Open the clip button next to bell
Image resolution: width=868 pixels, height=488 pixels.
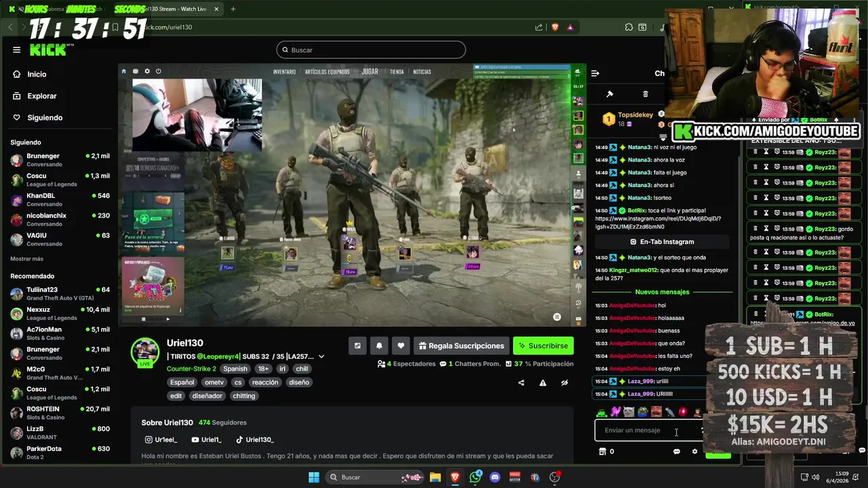pyautogui.click(x=357, y=346)
